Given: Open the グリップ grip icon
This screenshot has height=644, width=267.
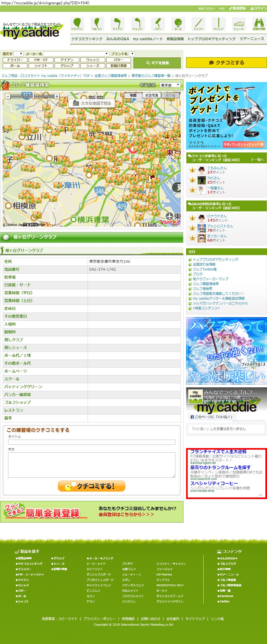Looking at the screenshot, I should click(218, 24).
